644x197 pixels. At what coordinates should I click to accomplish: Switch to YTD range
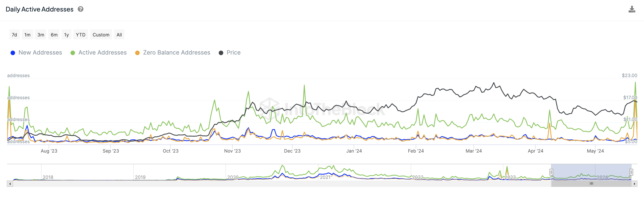point(80,35)
